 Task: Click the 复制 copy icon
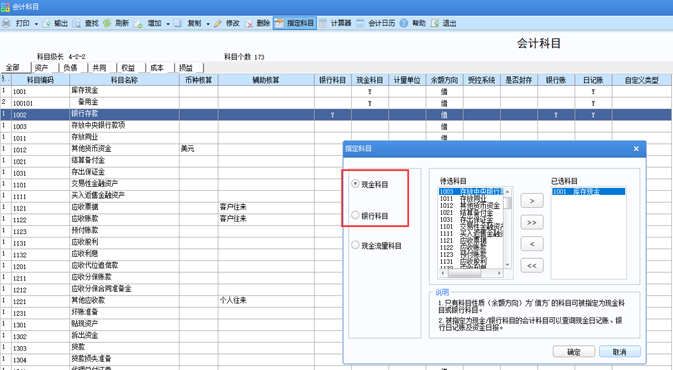pyautogui.click(x=178, y=23)
